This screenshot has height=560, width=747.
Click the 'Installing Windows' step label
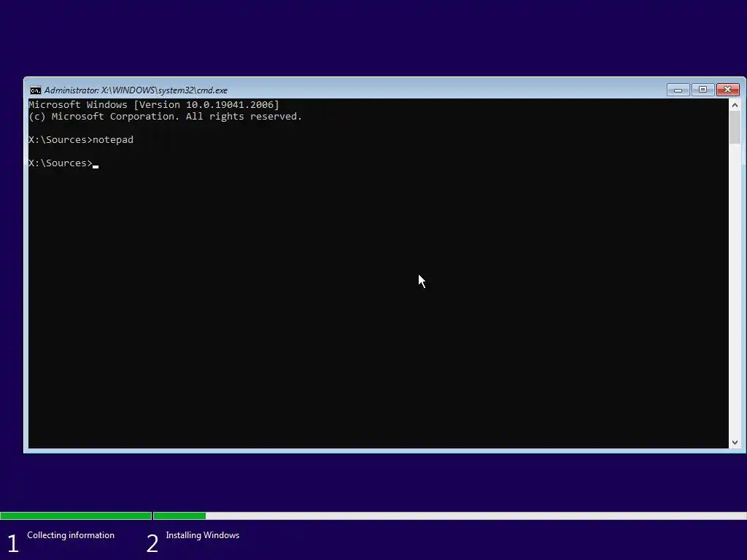[x=203, y=535]
